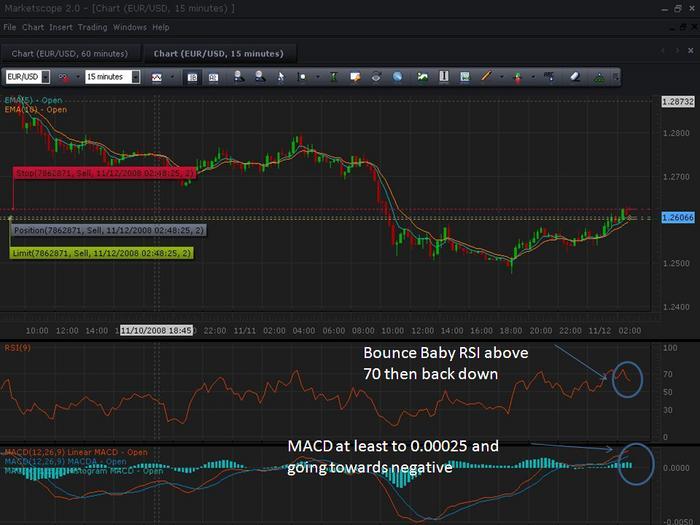Select the orange pencil line drawing tool

pos(486,76)
